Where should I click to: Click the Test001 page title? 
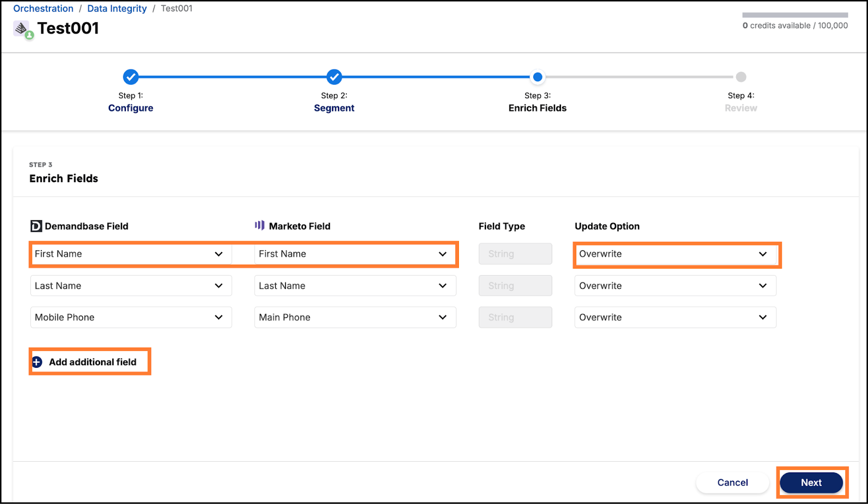tap(68, 28)
